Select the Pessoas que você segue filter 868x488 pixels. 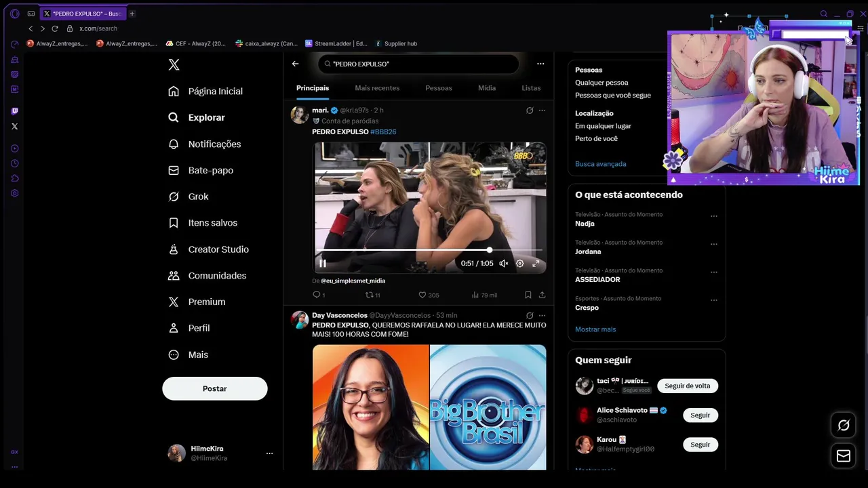pos(613,96)
